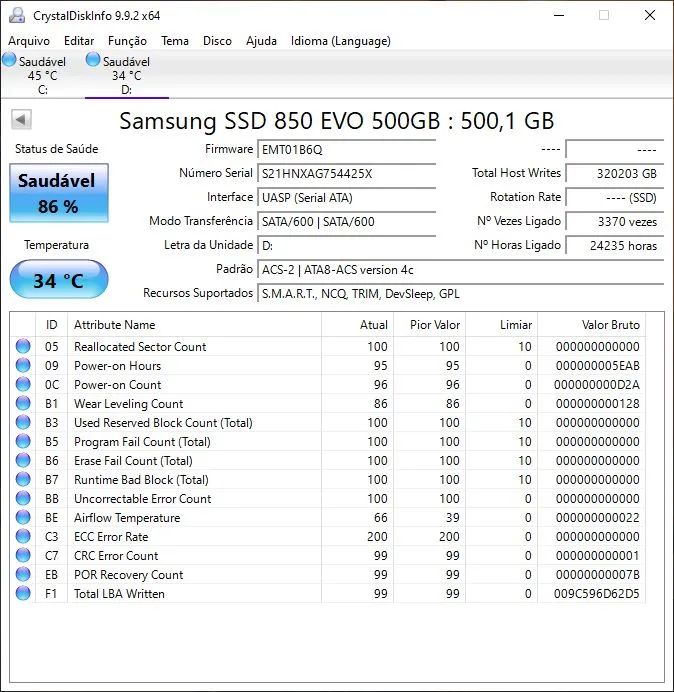
Task: Click the Rotation Rate value ---- (SSD)
Action: click(x=615, y=197)
